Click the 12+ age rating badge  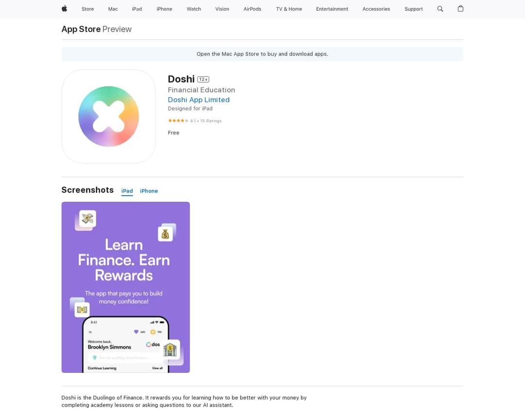pos(203,79)
